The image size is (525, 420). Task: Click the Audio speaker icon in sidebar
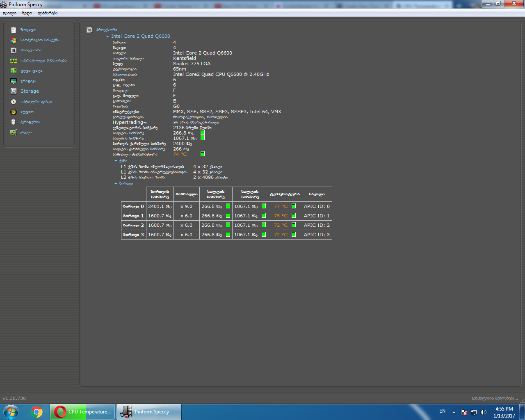click(x=14, y=112)
